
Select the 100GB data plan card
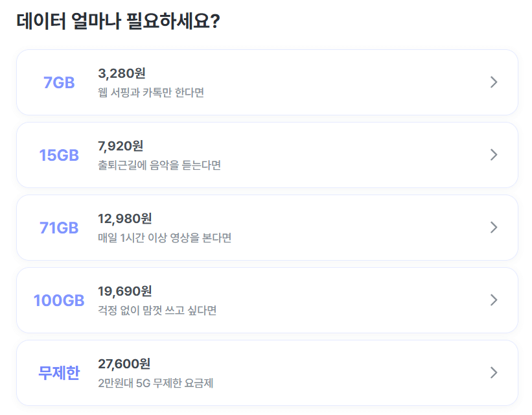[x=266, y=300]
